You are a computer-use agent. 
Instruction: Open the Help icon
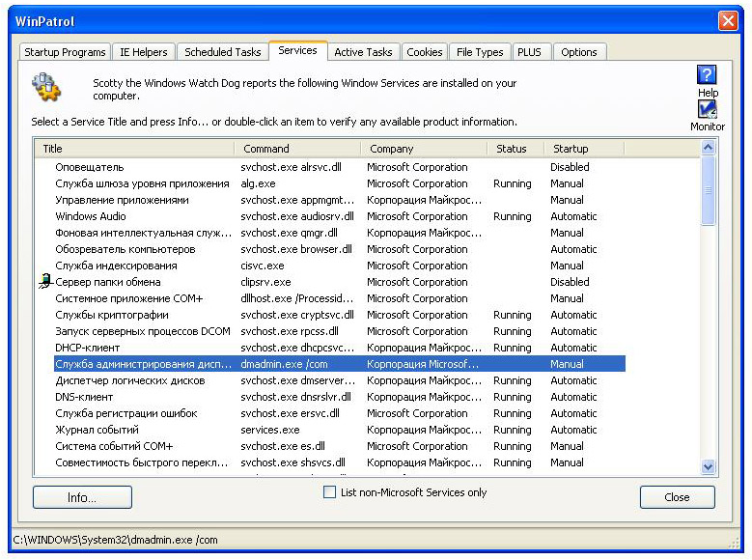707,75
